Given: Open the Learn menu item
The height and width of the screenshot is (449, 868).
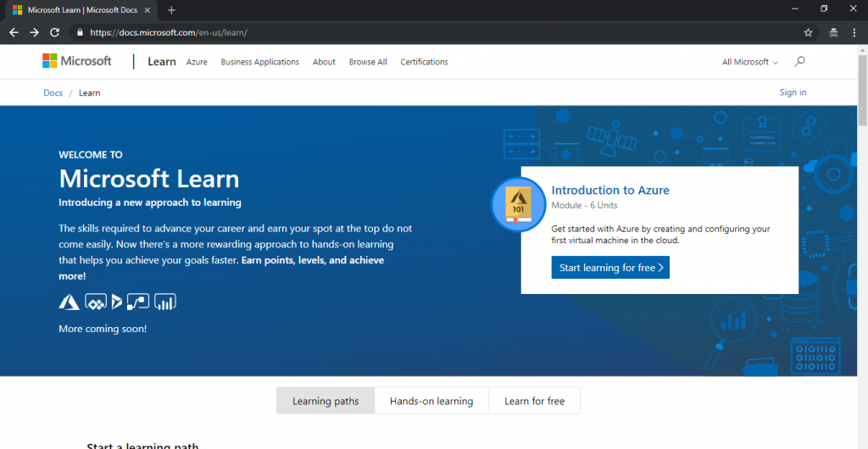Looking at the screenshot, I should pyautogui.click(x=162, y=62).
